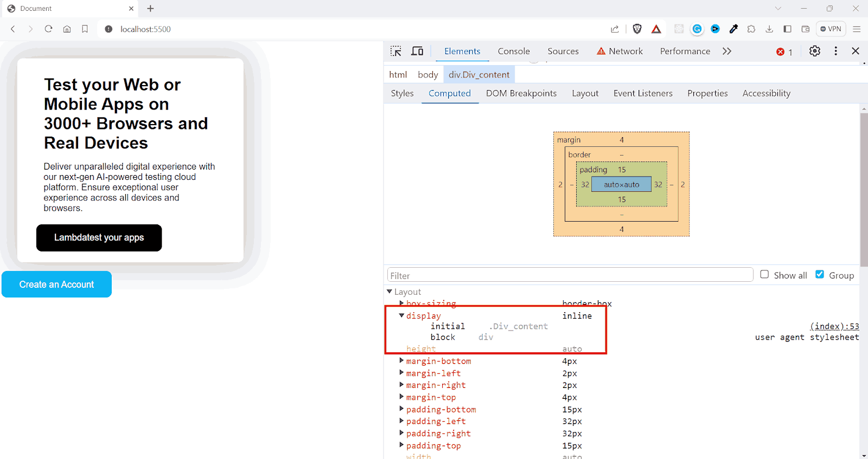868x459 pixels.
Task: Open the Accessibility pane tab
Action: [x=766, y=93]
